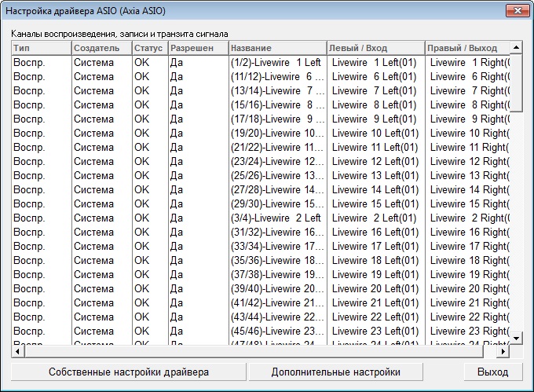Select the row named (27/28)-Livewire 14
This screenshot has width=534, height=392.
point(261,189)
